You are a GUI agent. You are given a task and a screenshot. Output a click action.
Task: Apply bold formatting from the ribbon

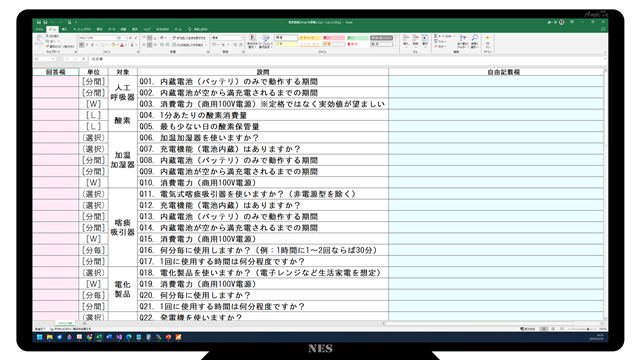[82, 45]
